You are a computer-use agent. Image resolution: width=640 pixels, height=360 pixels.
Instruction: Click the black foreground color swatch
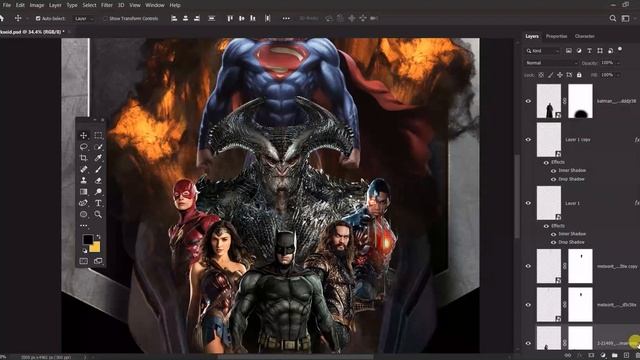click(x=87, y=240)
